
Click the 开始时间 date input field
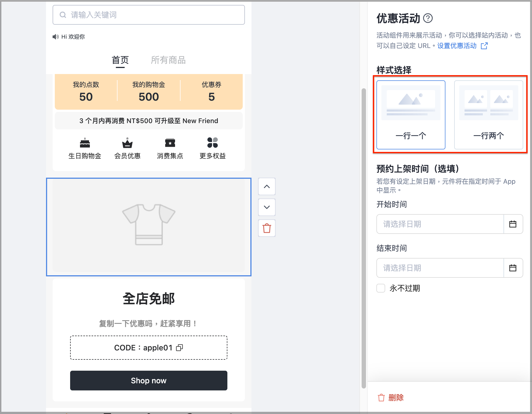440,224
